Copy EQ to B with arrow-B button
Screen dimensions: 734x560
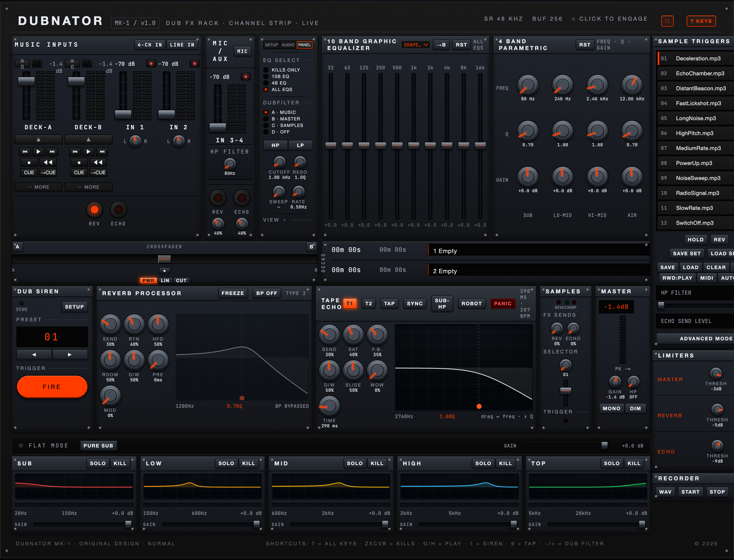(x=441, y=45)
